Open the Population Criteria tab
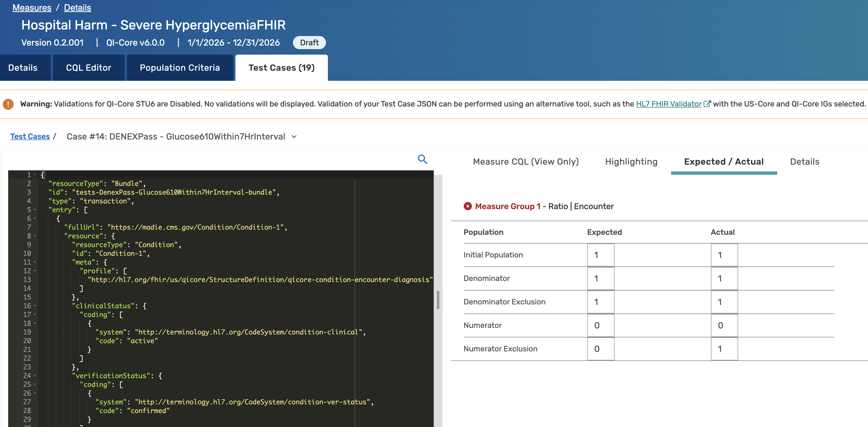The image size is (868, 427). (x=179, y=68)
